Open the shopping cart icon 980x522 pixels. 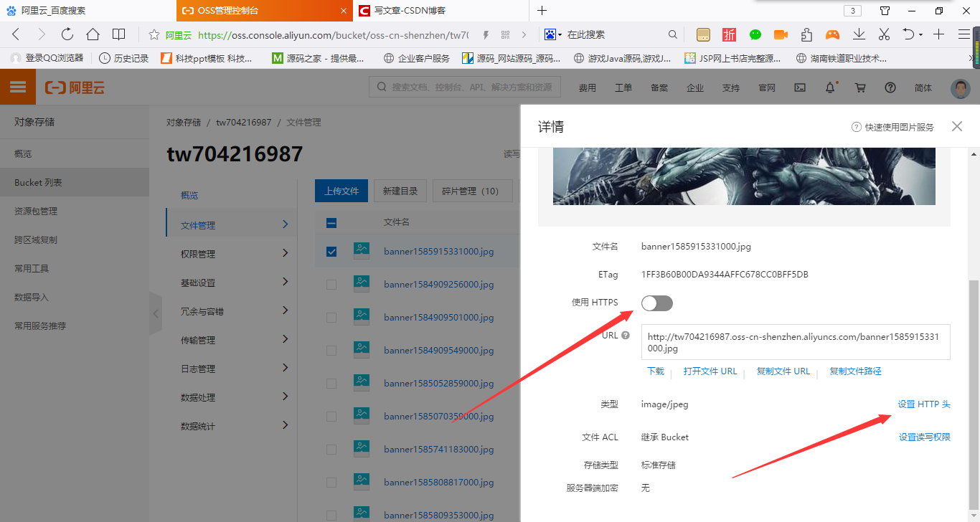[860, 87]
